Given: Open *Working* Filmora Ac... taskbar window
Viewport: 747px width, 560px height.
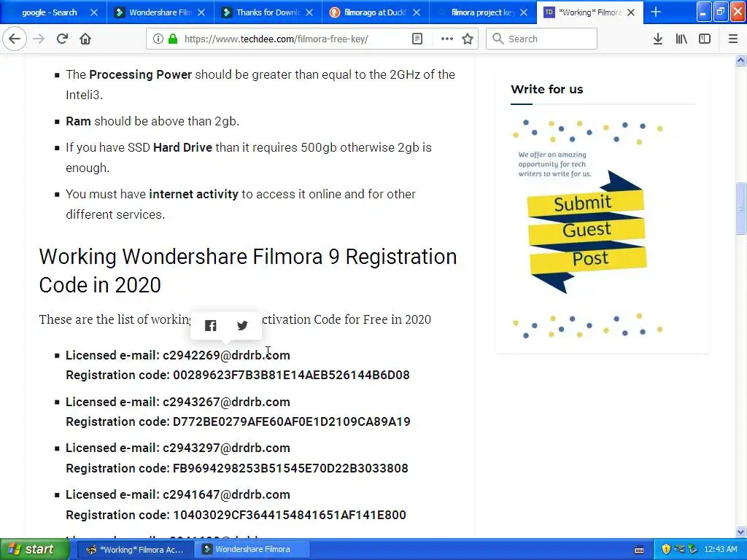Looking at the screenshot, I should (x=135, y=549).
